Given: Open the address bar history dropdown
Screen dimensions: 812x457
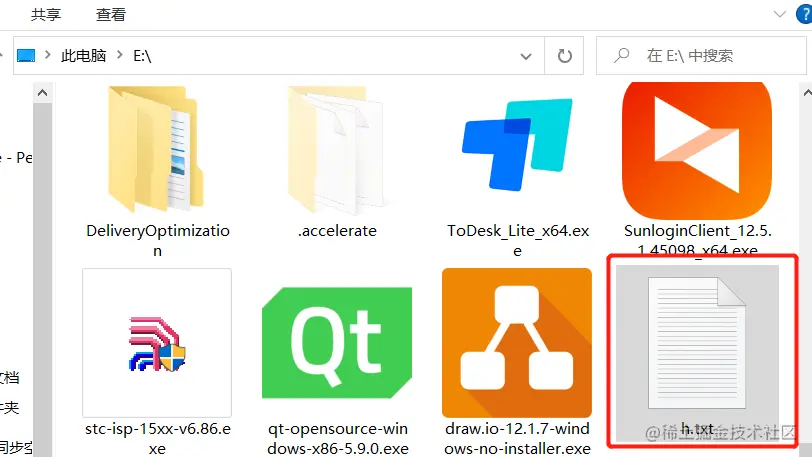Looking at the screenshot, I should pos(526,56).
